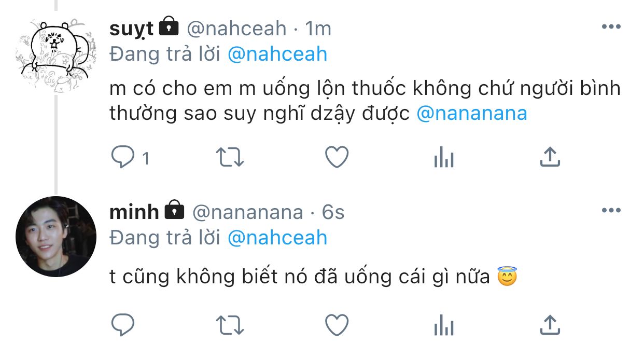
Task: Share suyt's tweet via upload icon
Action: point(550,157)
